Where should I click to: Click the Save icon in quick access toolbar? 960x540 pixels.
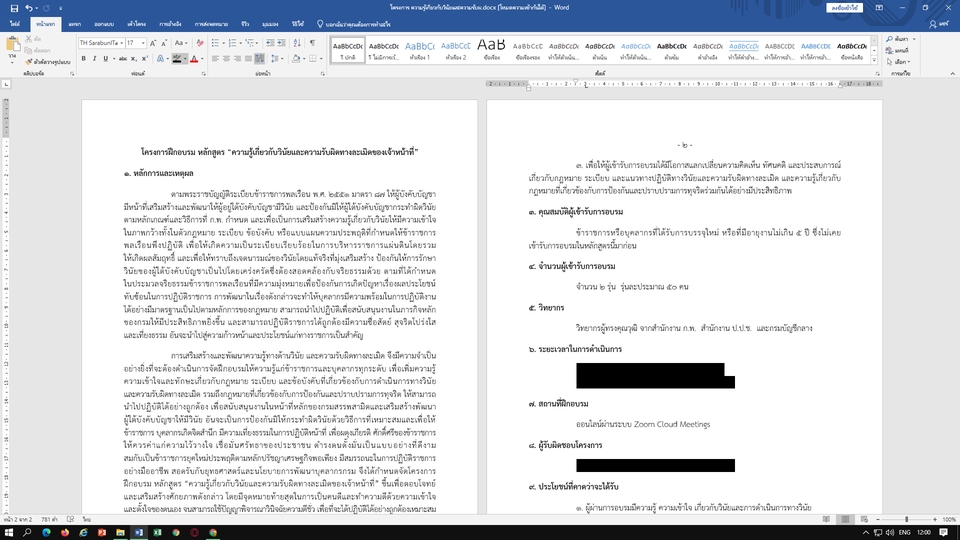(x=14, y=8)
